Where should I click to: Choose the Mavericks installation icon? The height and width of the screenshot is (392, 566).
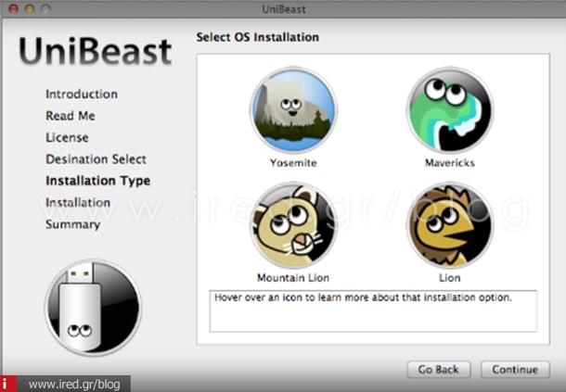pyautogui.click(x=450, y=110)
